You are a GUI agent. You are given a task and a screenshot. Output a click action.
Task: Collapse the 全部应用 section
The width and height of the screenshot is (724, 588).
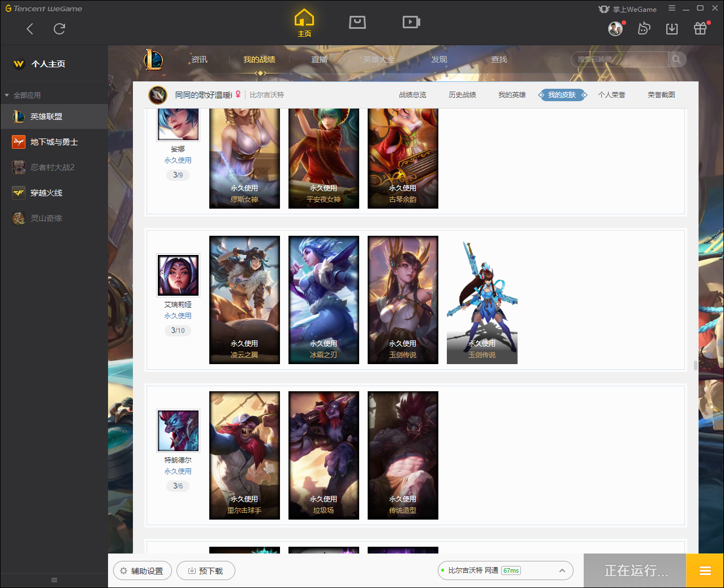[23, 95]
